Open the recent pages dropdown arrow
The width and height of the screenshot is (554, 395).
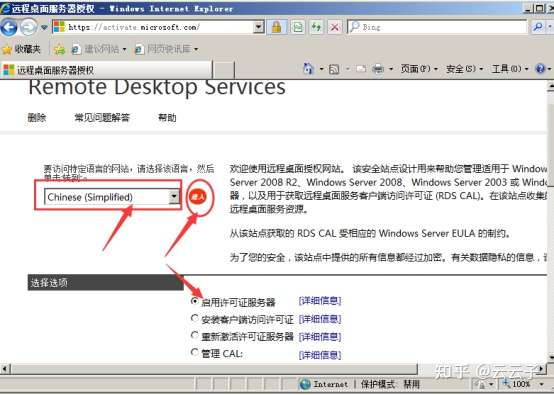pyautogui.click(x=44, y=27)
